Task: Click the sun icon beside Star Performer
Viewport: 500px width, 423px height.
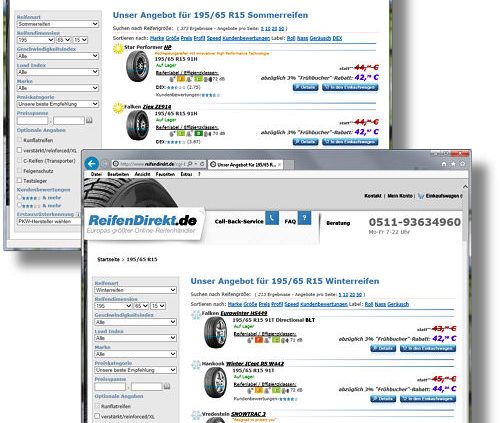Action: tap(118, 49)
